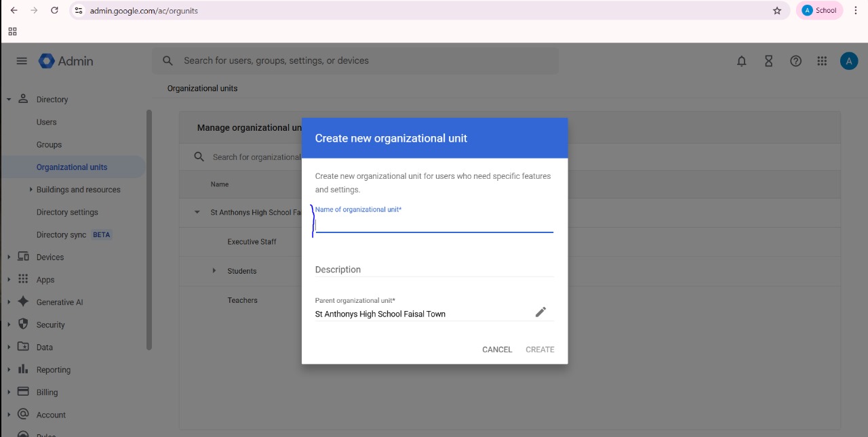
Task: Open the Google apps grid
Action: pyautogui.click(x=822, y=61)
